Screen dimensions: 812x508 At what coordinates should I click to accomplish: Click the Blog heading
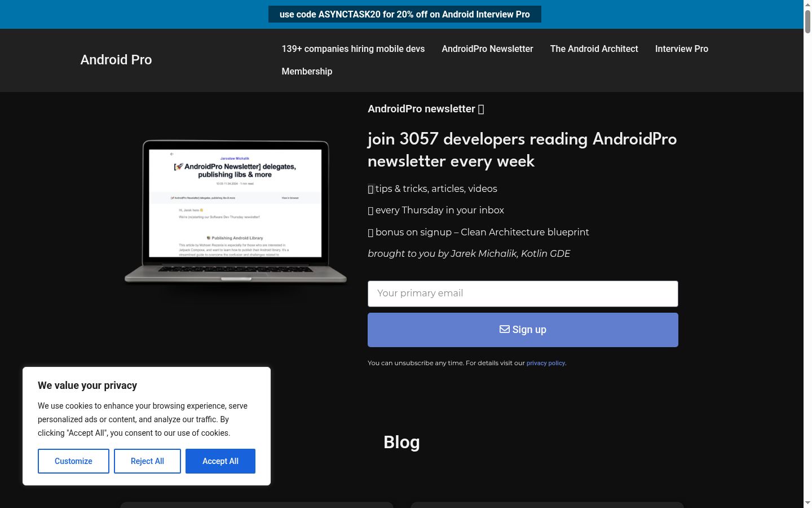[401, 442]
